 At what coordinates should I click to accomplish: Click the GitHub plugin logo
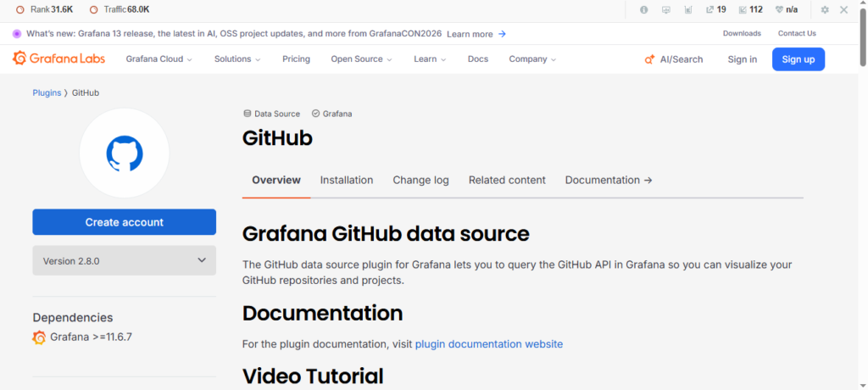click(x=125, y=153)
